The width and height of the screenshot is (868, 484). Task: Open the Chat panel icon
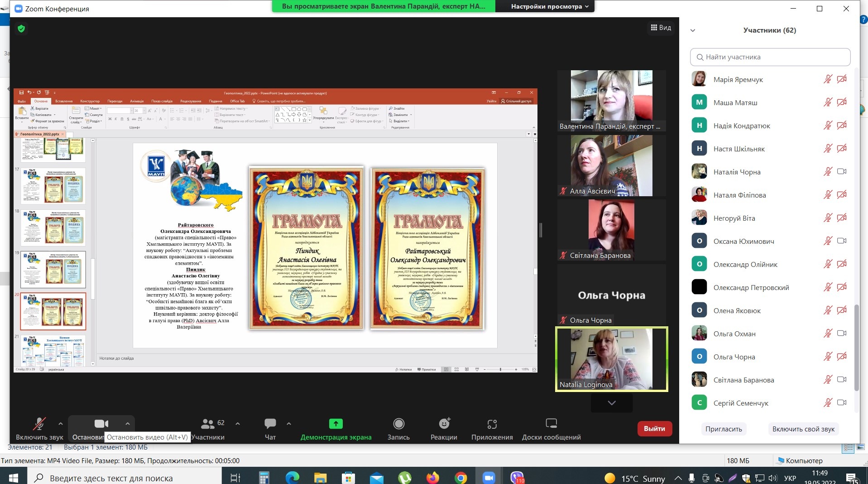point(270,424)
